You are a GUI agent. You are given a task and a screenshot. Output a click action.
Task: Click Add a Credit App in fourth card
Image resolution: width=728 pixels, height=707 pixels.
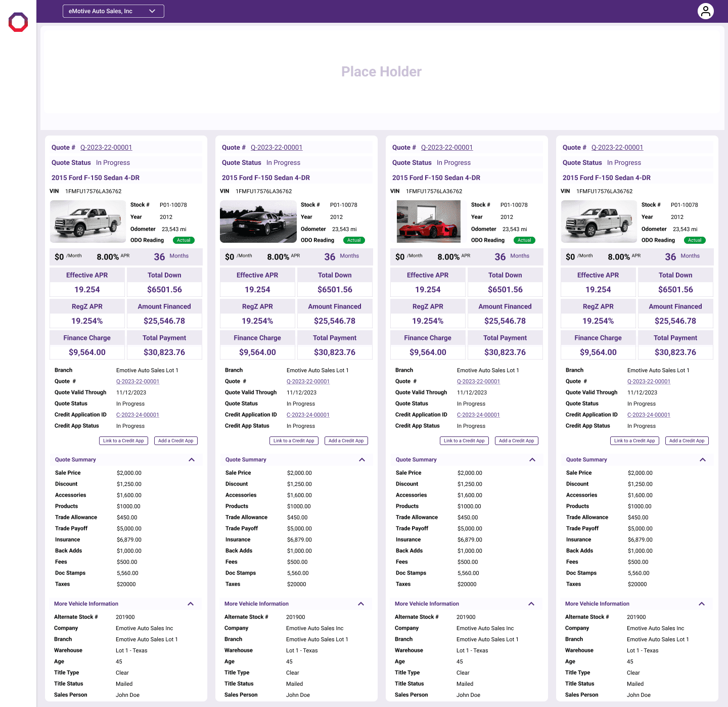pos(687,441)
